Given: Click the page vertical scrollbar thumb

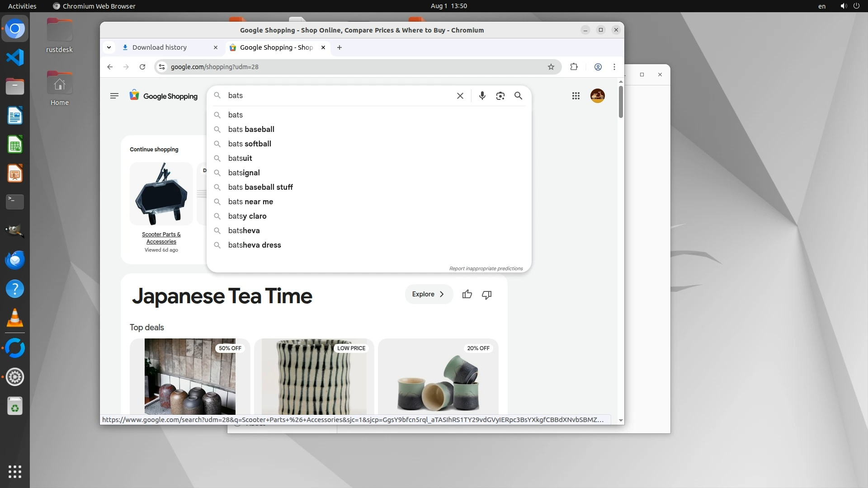Looking at the screenshot, I should (x=621, y=102).
